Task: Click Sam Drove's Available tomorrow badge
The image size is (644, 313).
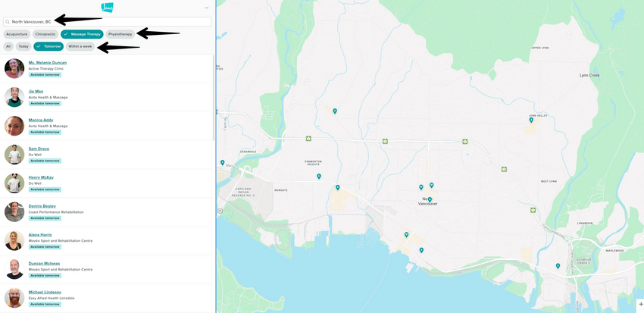Action: click(x=45, y=161)
